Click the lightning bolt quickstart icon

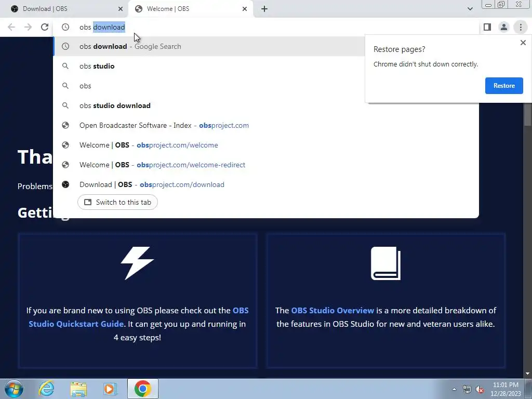pyautogui.click(x=137, y=263)
